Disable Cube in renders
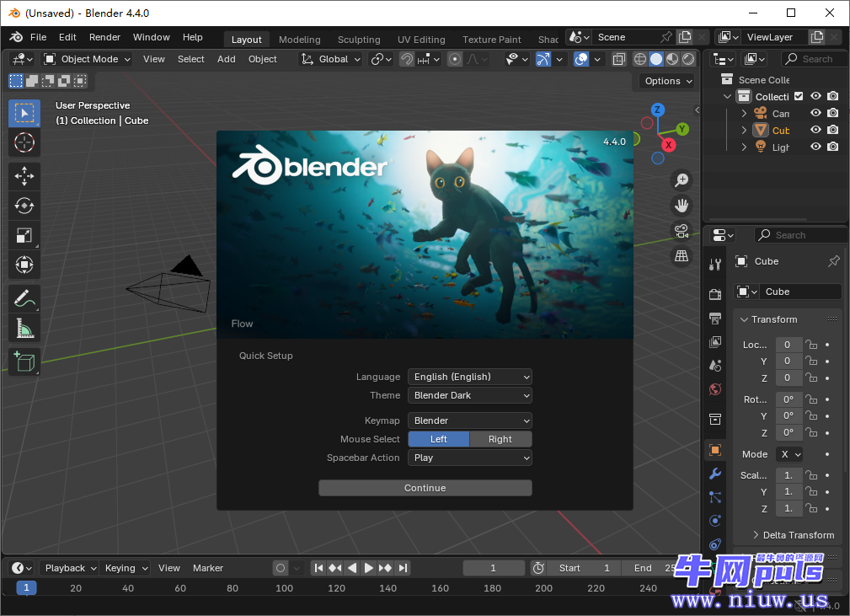 pos(833,130)
